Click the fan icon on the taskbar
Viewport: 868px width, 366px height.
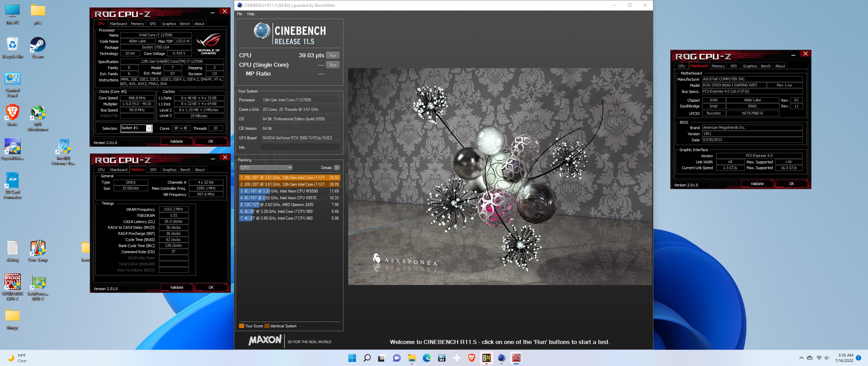[457, 358]
